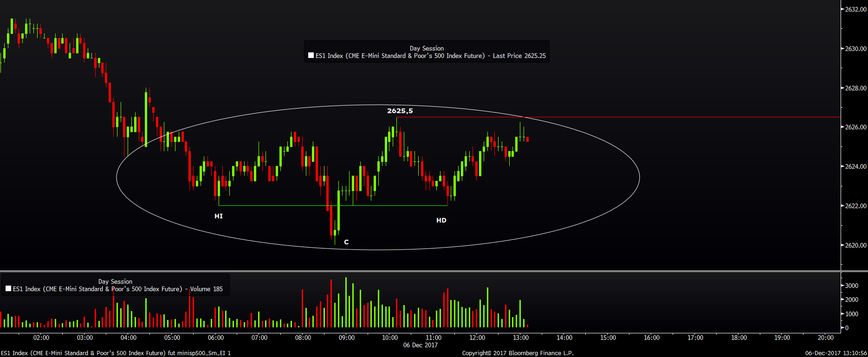Image resolution: width=868 pixels, height=357 pixels.
Task: Click the "06 Dec 2017" date label
Action: tap(421, 345)
